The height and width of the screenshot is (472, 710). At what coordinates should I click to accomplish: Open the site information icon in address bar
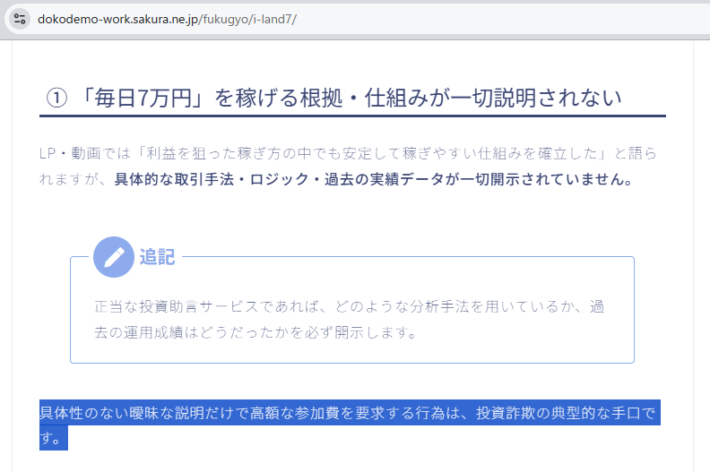(19, 19)
